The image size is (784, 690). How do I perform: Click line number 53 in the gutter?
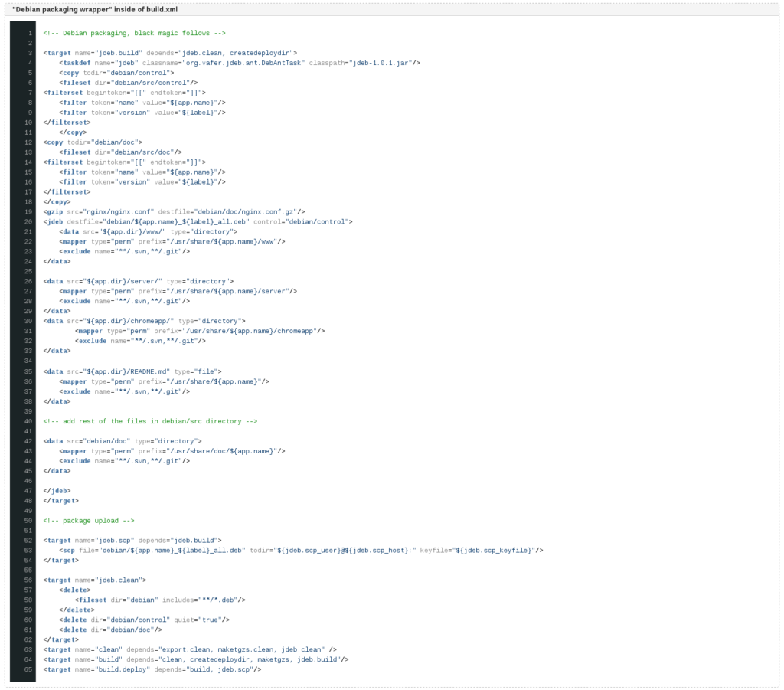(28, 551)
